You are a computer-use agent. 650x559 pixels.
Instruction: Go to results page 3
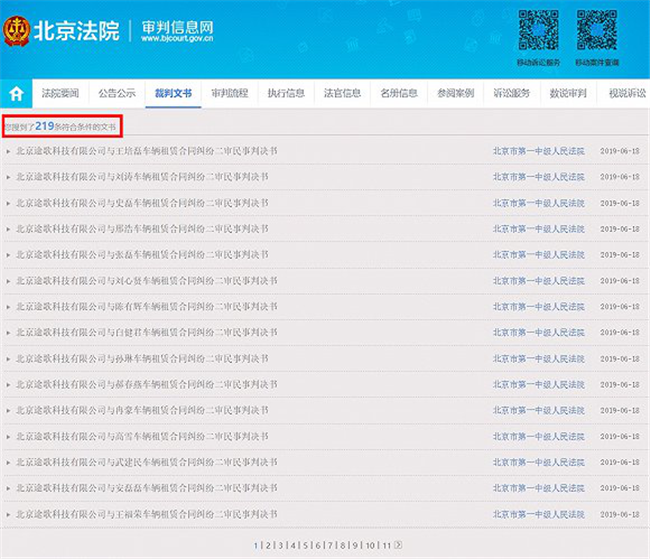click(281, 545)
